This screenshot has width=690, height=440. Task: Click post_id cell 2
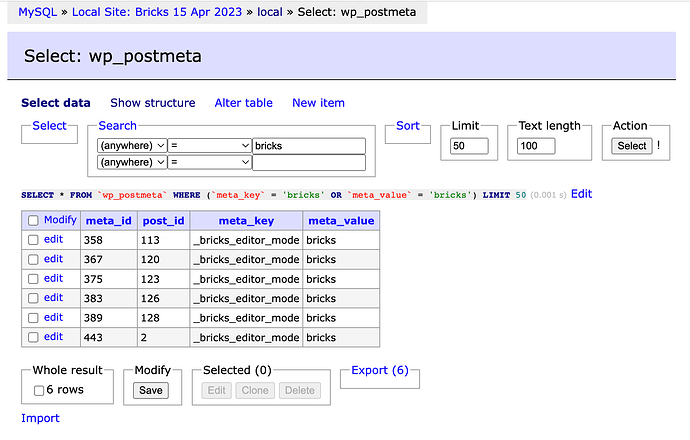[x=163, y=337]
